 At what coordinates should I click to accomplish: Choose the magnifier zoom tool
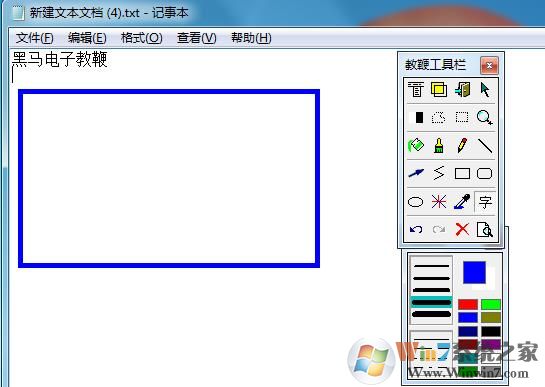tap(484, 117)
